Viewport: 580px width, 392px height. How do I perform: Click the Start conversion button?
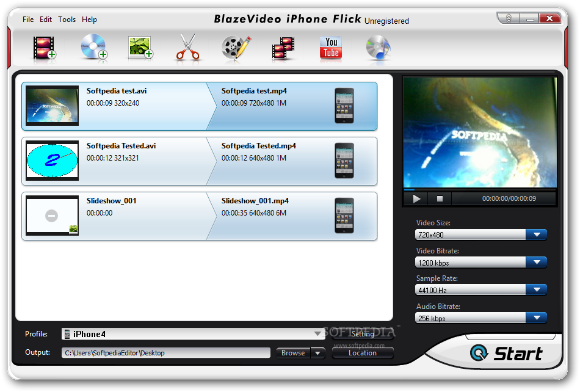[x=506, y=353]
